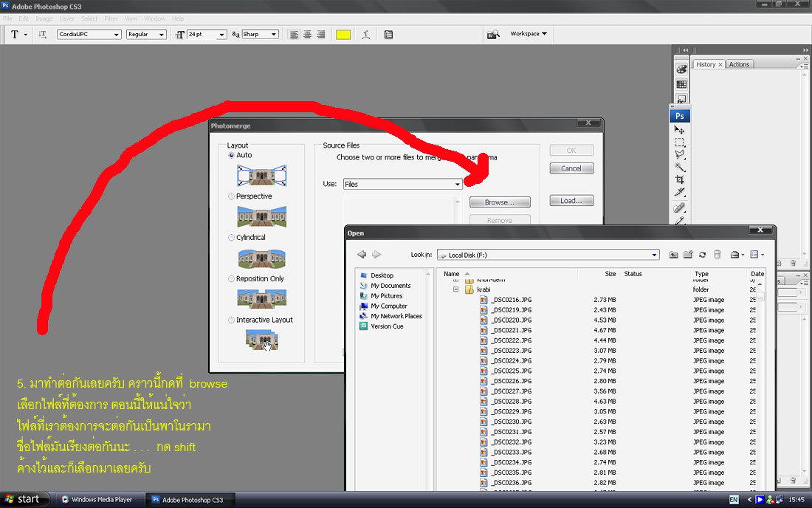Screen dimensions: 812x508
Task: Click the EN language indicator in system tray
Action: (734, 500)
